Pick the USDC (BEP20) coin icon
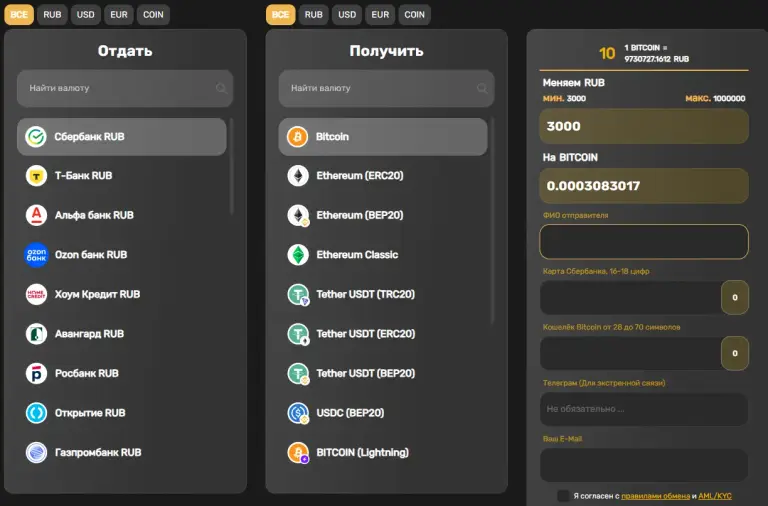 (298, 413)
